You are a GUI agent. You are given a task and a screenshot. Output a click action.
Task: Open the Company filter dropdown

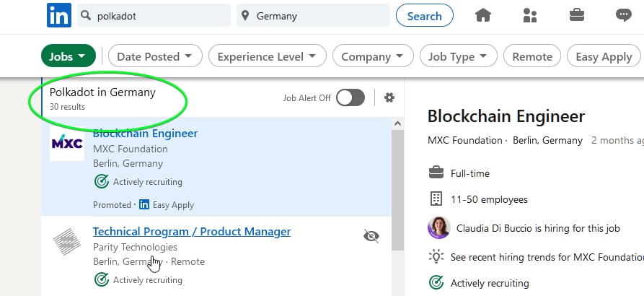click(x=373, y=56)
